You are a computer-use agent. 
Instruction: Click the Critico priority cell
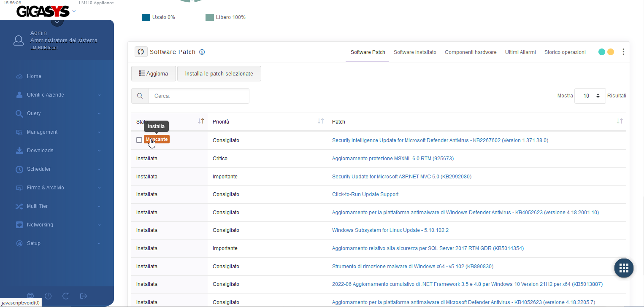[x=220, y=159]
